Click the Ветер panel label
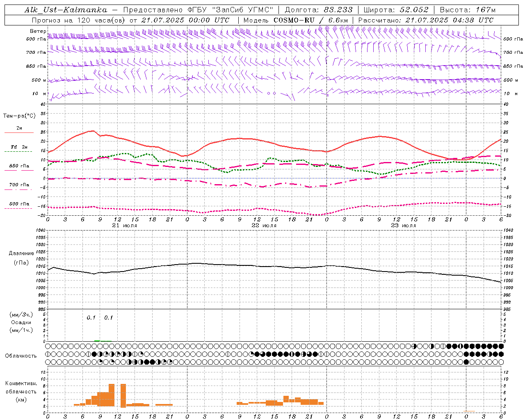 (38, 31)
